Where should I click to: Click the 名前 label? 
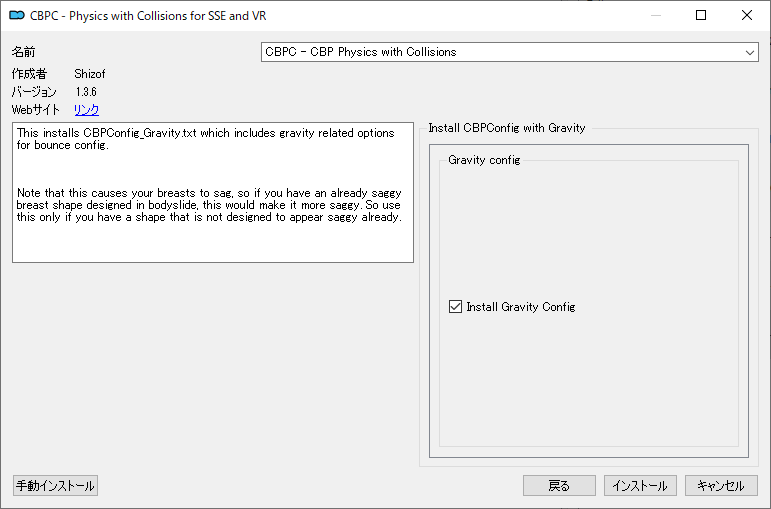(24, 52)
